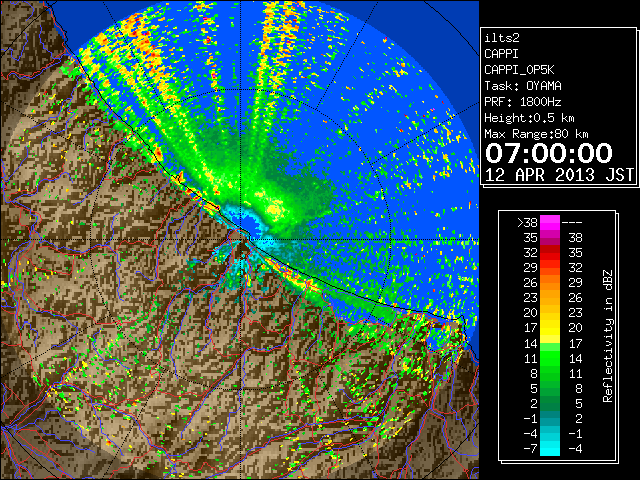Click the radar site at the crosshair center
The width and height of the screenshot is (640, 480).
(240, 239)
